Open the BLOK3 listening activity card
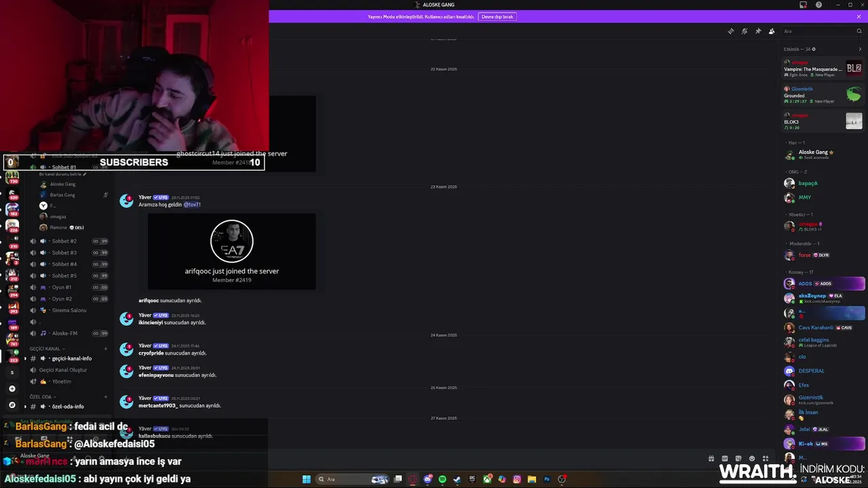The width and height of the screenshot is (868, 488). [x=823, y=121]
